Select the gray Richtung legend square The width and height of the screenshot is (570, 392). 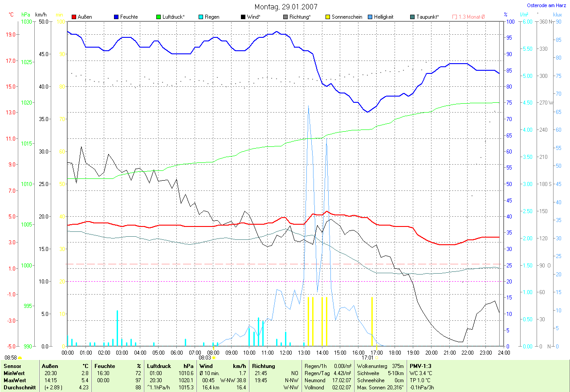[x=285, y=17]
